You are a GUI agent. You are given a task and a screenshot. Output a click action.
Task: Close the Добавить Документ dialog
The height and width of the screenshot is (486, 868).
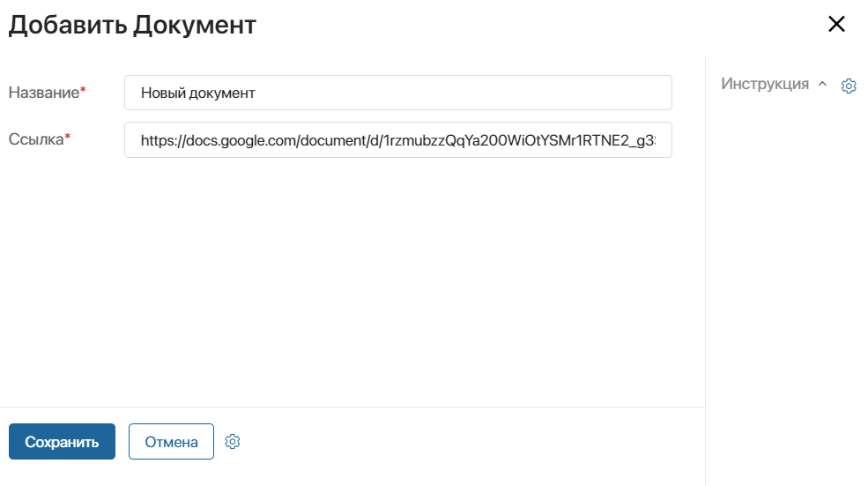coord(836,24)
